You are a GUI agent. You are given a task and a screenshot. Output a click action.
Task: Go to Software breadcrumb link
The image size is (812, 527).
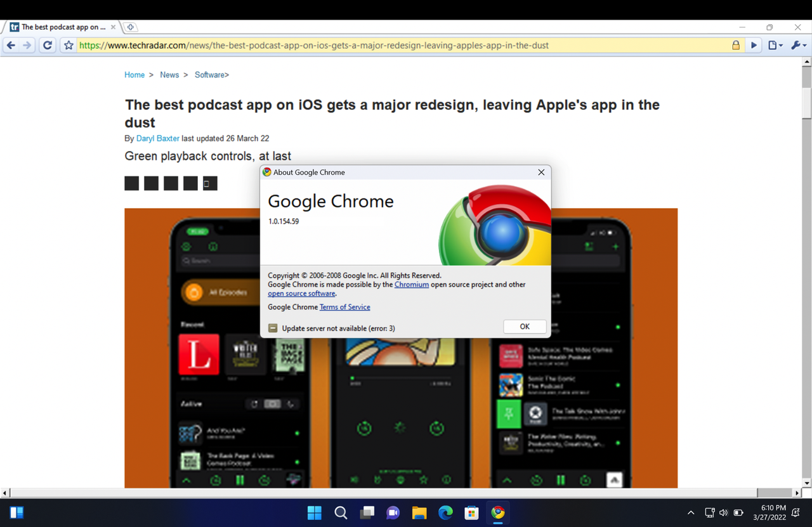coord(209,75)
